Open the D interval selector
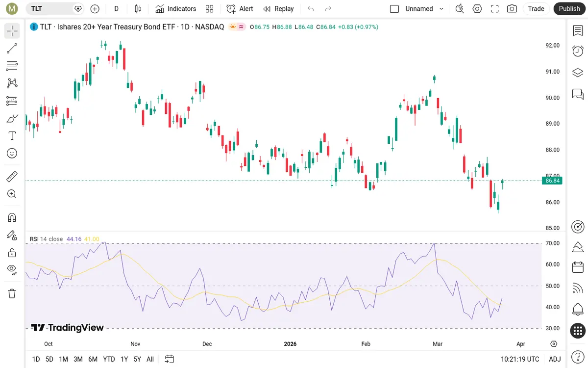Image resolution: width=588 pixels, height=368 pixels. [x=116, y=9]
